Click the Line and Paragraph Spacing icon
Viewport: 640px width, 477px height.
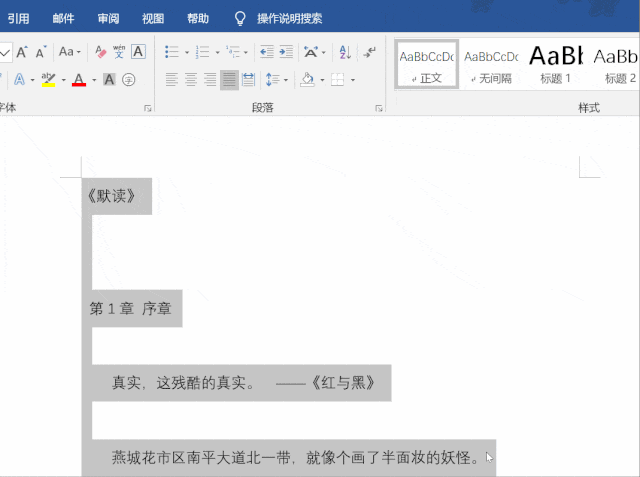[x=272, y=80]
